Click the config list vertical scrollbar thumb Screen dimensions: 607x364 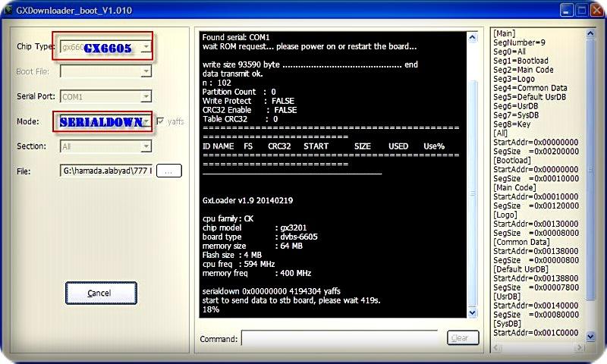[x=590, y=169]
